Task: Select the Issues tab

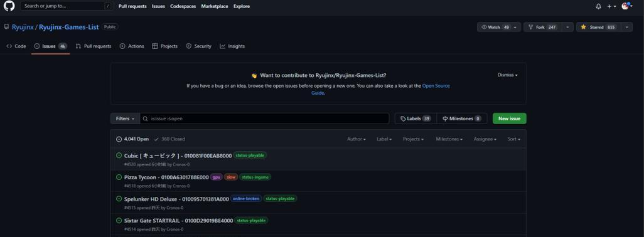Action: [50, 46]
